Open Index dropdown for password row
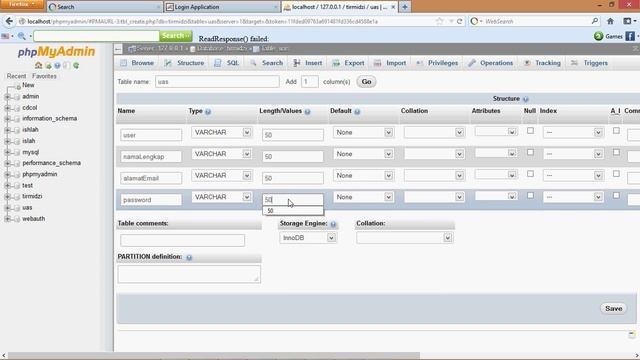This screenshot has width=640, height=360. pos(573,197)
